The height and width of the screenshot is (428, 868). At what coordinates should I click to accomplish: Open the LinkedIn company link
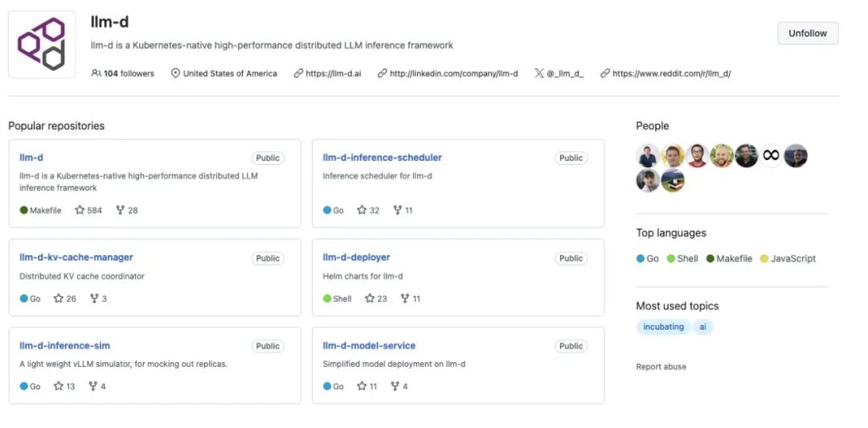[x=453, y=73]
